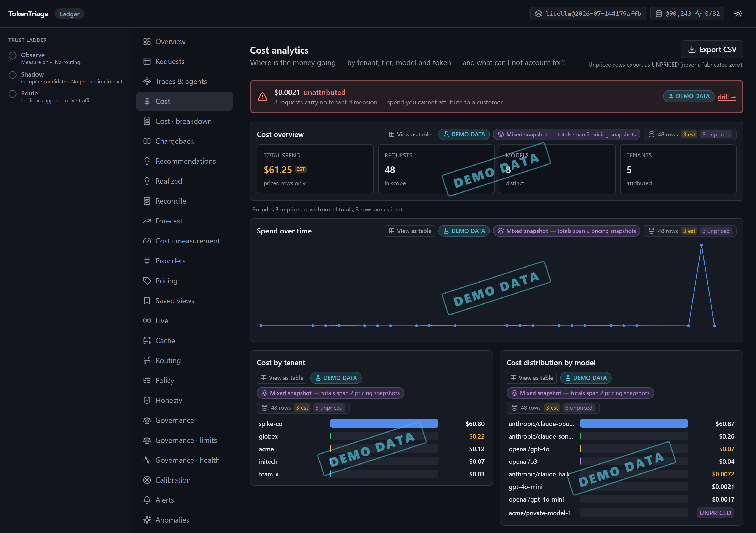Follow the drill link in unattributed alert

coord(726,97)
